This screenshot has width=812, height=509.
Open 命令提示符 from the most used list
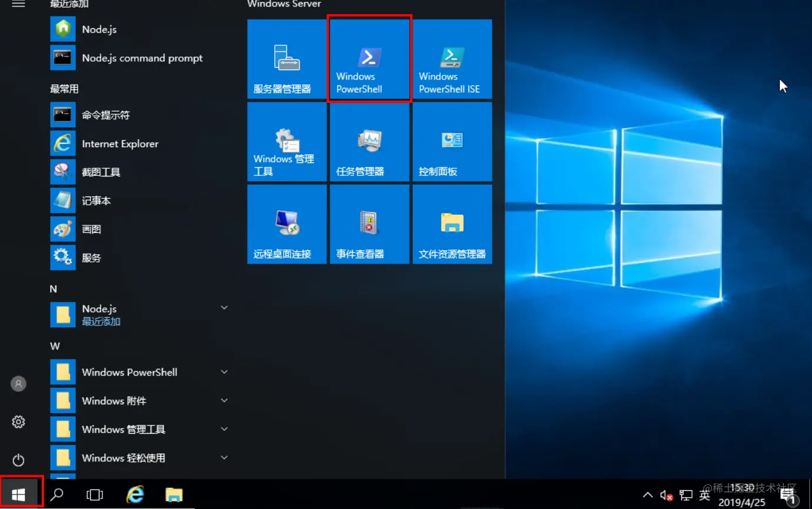pyautogui.click(x=139, y=115)
